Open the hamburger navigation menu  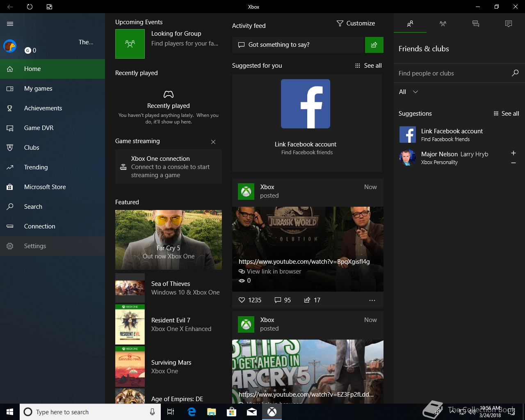coord(10,24)
